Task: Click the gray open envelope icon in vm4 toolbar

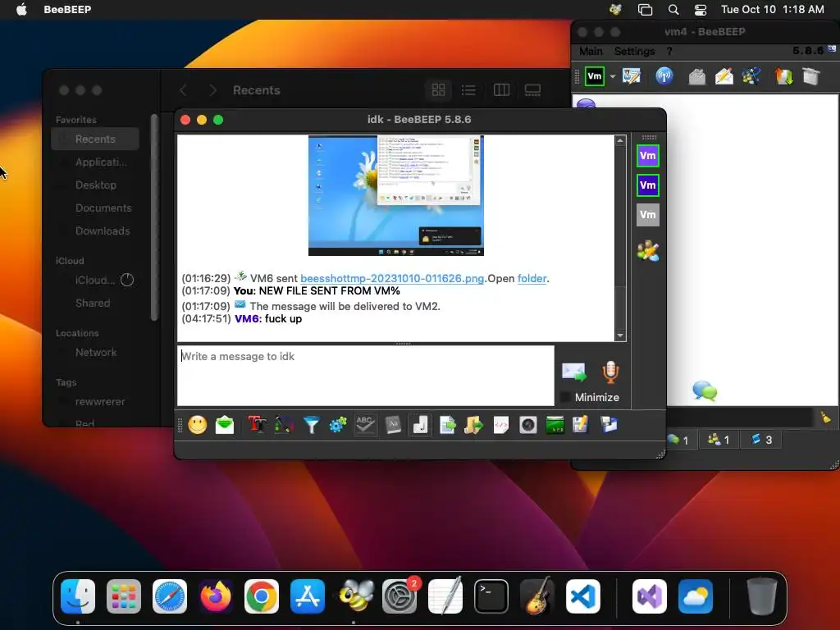Action: click(x=697, y=76)
